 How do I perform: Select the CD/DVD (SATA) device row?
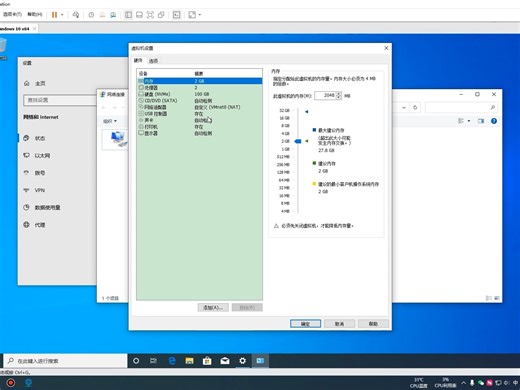tap(200, 100)
